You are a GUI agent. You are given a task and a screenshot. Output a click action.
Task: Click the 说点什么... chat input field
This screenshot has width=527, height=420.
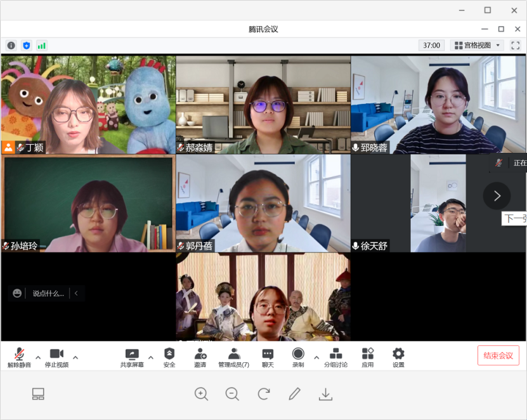(x=48, y=293)
